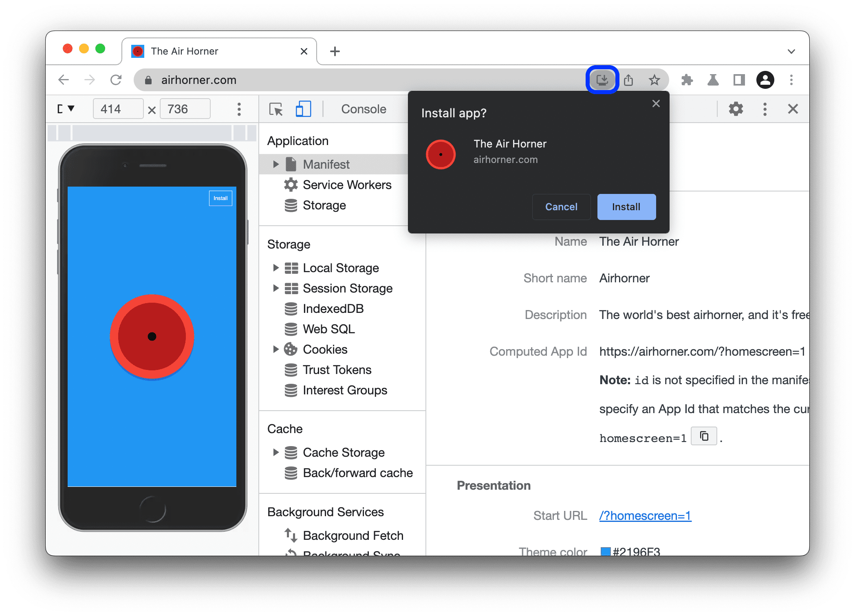855x616 pixels.
Task: Click the Install button in dialog
Action: 625,207
